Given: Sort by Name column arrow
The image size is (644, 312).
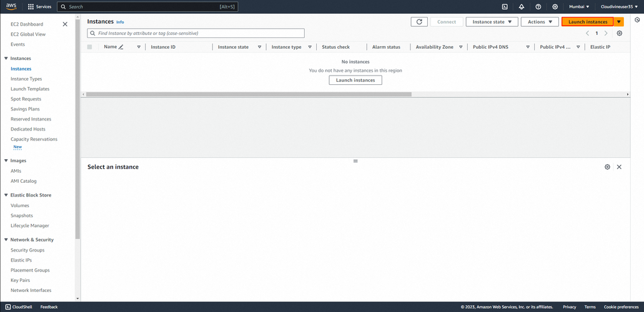Looking at the screenshot, I should click(x=139, y=47).
